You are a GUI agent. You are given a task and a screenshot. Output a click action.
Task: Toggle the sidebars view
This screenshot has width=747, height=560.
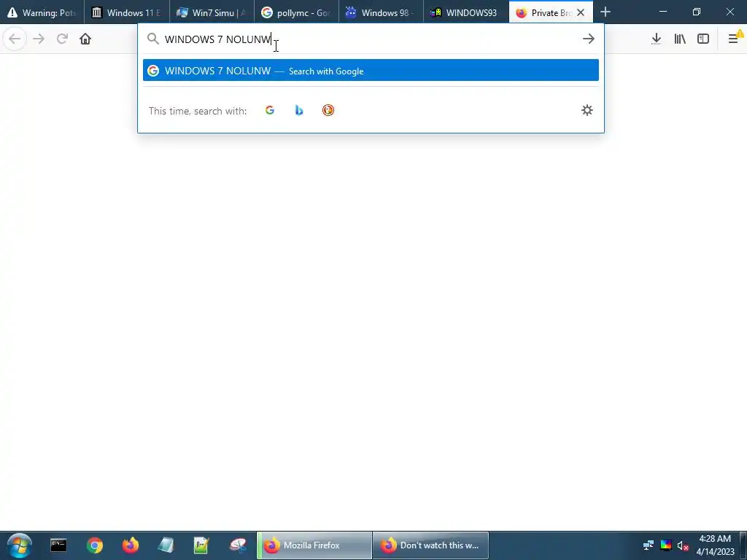click(703, 39)
